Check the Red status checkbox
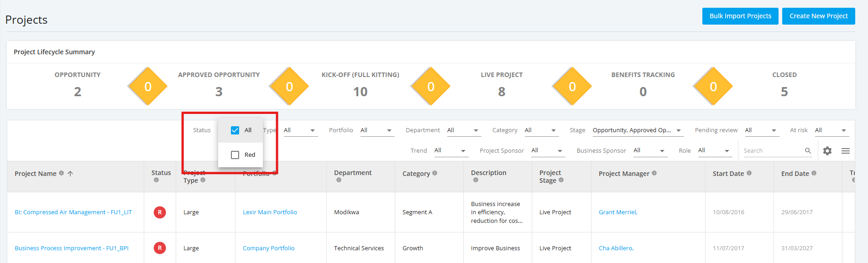The width and height of the screenshot is (868, 263). 235,155
